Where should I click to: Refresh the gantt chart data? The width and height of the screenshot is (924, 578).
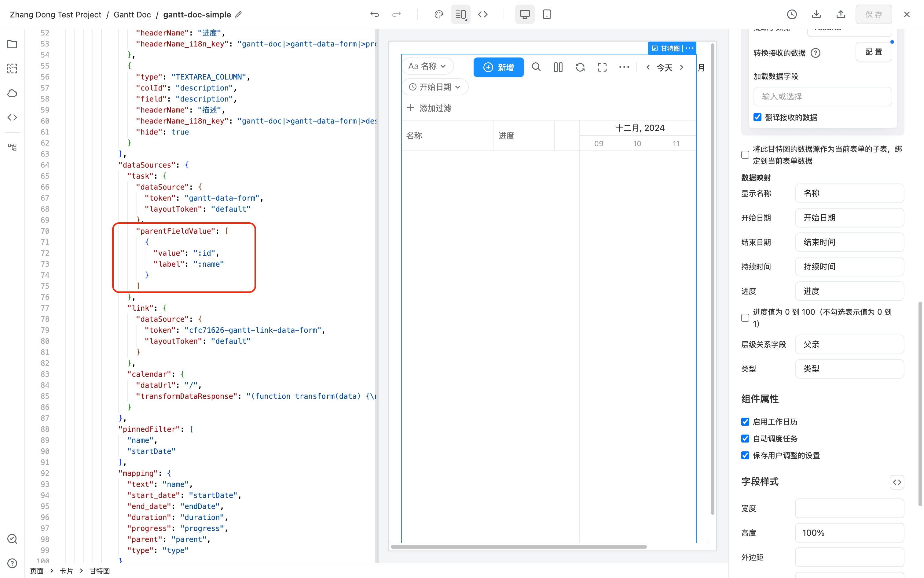pos(580,67)
